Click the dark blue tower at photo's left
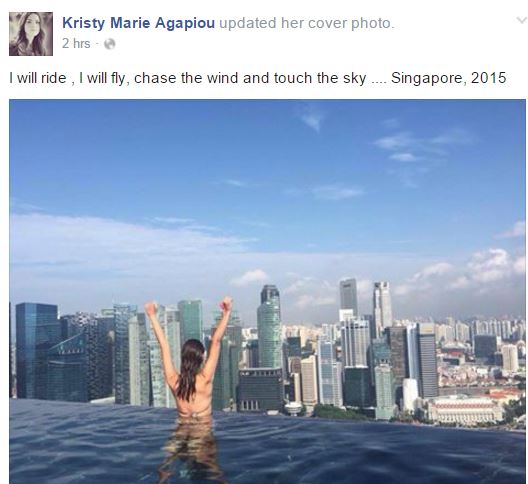This screenshot has width=528, height=484. pyautogui.click(x=36, y=350)
